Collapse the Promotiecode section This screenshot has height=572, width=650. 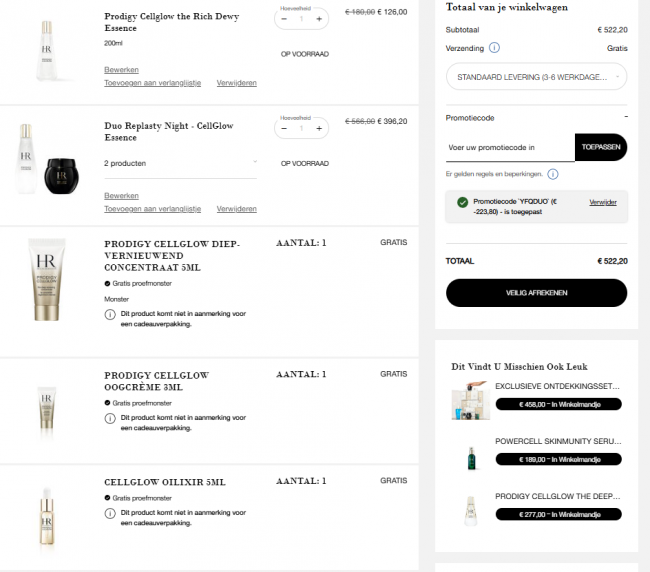(626, 117)
